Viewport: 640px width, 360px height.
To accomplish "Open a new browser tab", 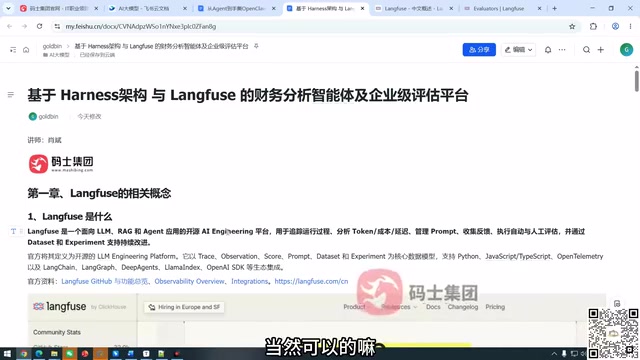I will click(554, 8).
